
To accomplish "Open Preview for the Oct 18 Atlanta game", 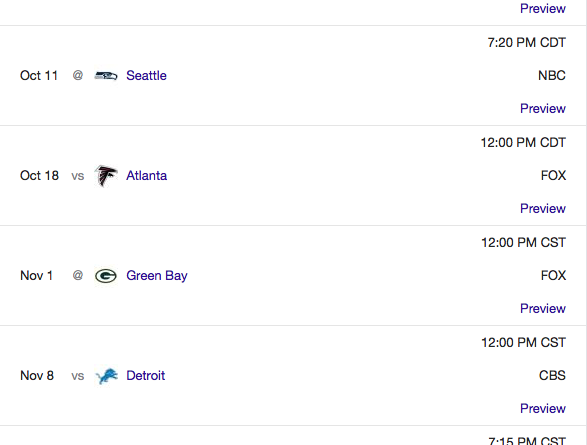I will 543,208.
